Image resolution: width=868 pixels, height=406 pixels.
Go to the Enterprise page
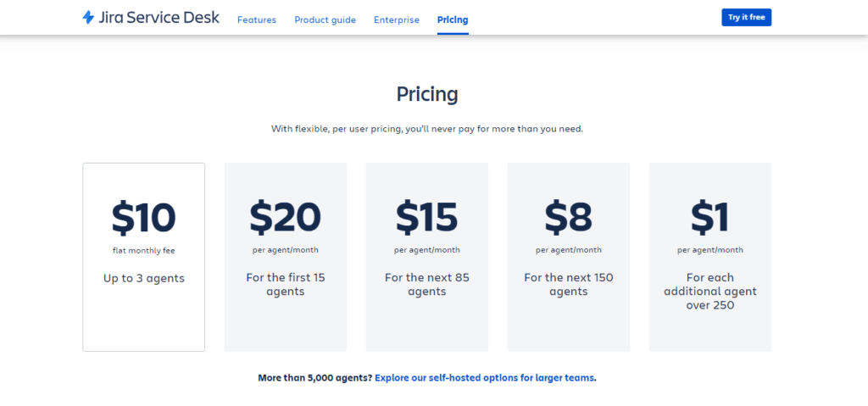(397, 20)
